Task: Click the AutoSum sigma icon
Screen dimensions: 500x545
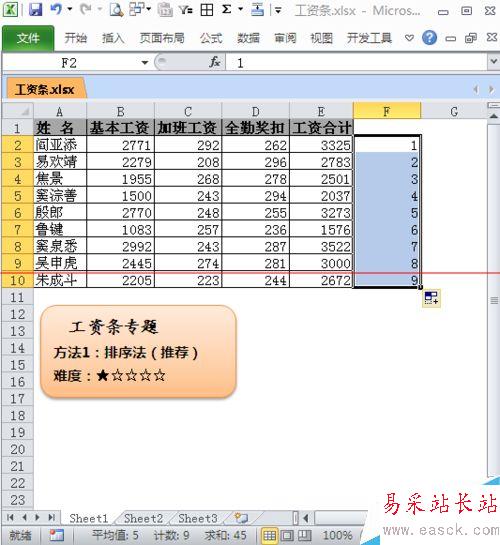Action: click(226, 9)
